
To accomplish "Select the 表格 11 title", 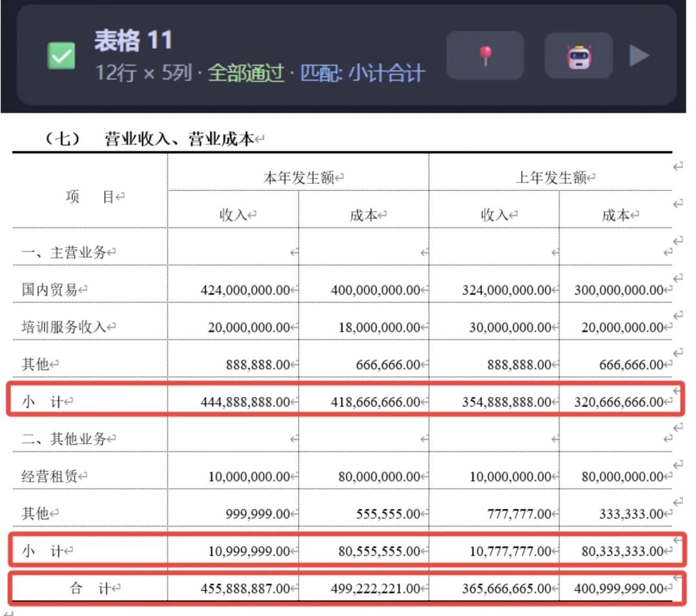I will (x=133, y=40).
